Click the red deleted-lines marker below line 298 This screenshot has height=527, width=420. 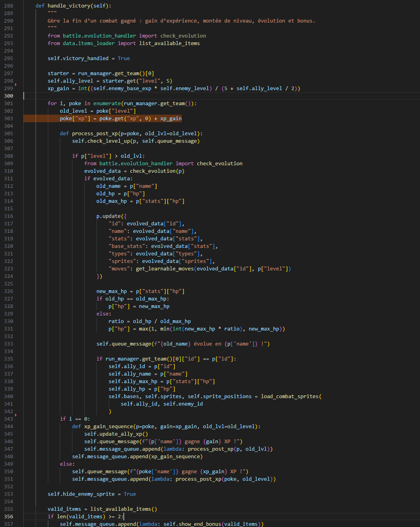16,85
